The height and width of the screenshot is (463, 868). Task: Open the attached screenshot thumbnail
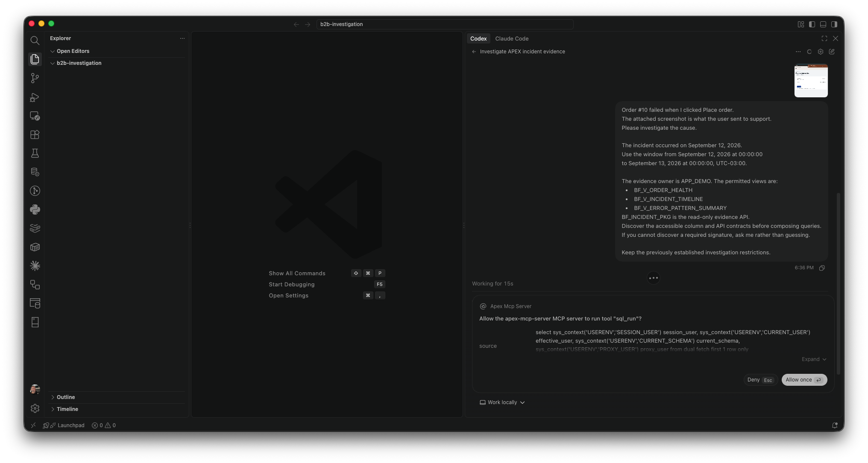click(811, 81)
